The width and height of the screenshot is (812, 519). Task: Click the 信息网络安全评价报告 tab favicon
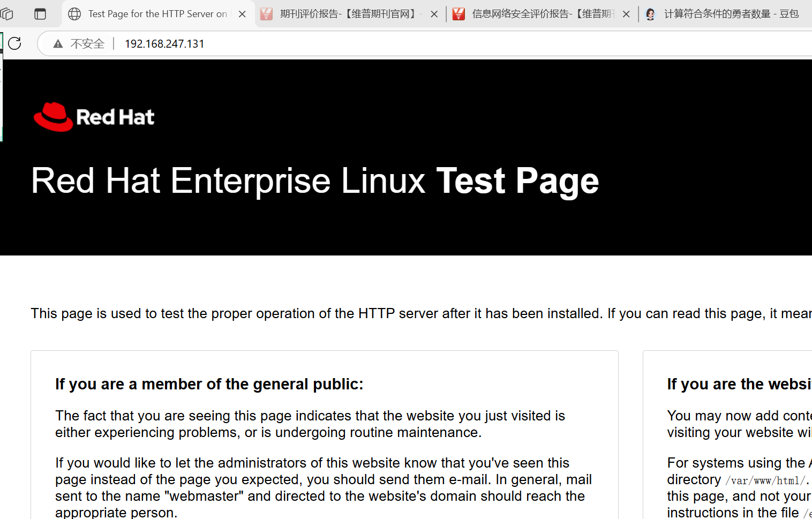[458, 14]
